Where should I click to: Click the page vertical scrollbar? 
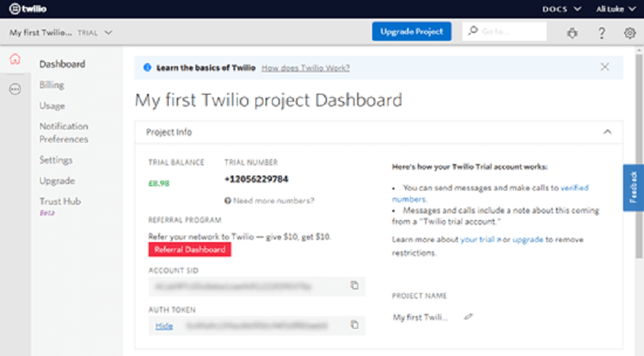point(639,156)
